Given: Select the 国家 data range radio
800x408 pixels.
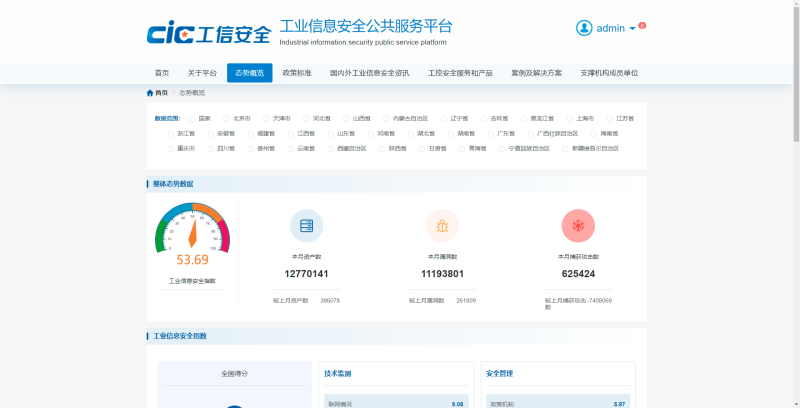Looking at the screenshot, I should pyautogui.click(x=192, y=119).
